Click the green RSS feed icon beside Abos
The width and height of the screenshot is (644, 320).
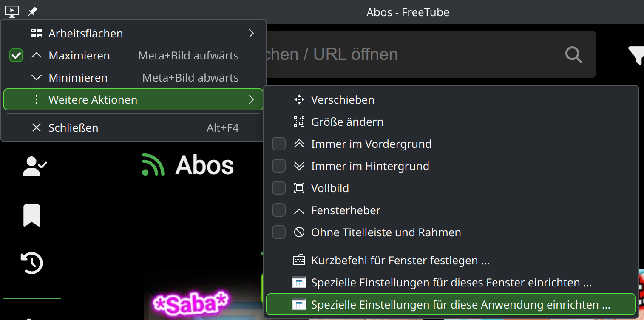153,165
